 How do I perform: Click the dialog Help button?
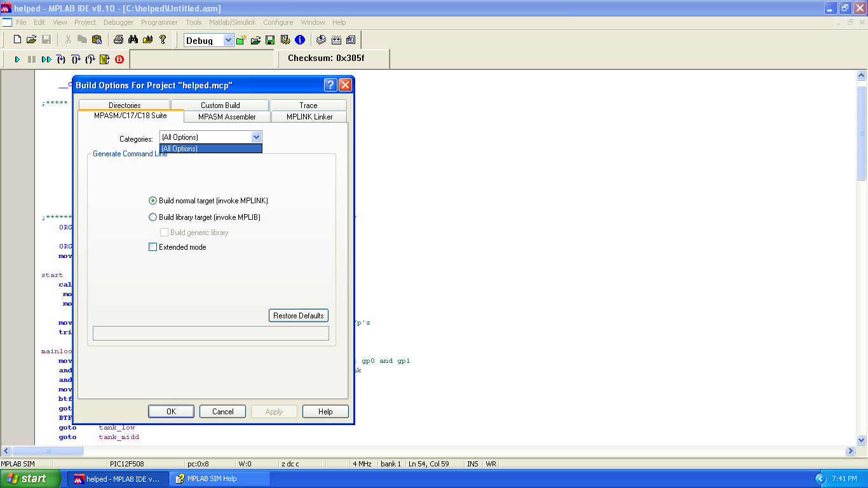tap(325, 412)
